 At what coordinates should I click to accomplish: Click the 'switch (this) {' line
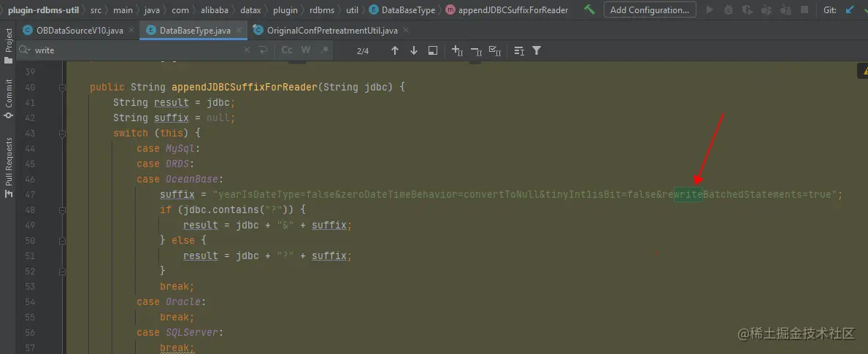157,134
